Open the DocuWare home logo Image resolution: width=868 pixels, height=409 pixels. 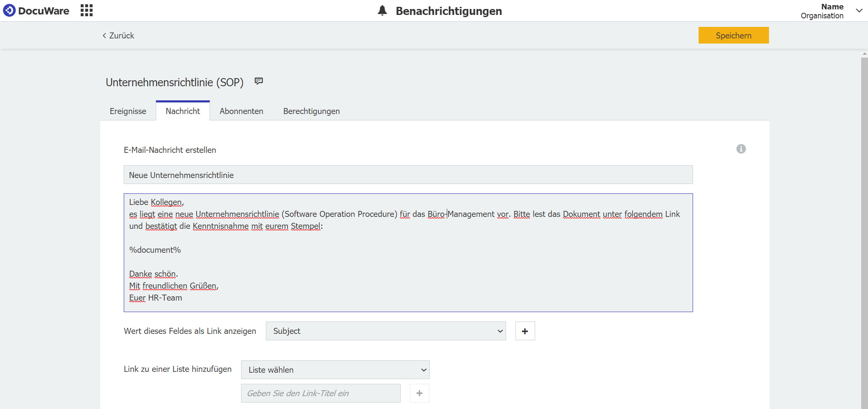click(36, 11)
